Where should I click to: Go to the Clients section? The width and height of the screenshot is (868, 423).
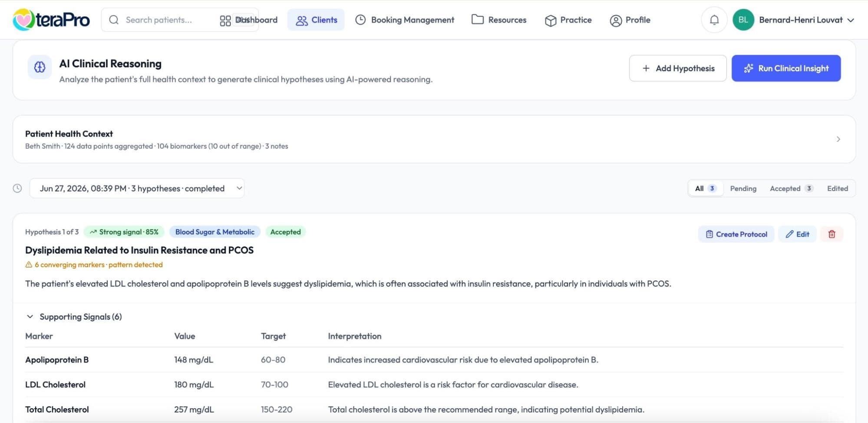tap(316, 20)
